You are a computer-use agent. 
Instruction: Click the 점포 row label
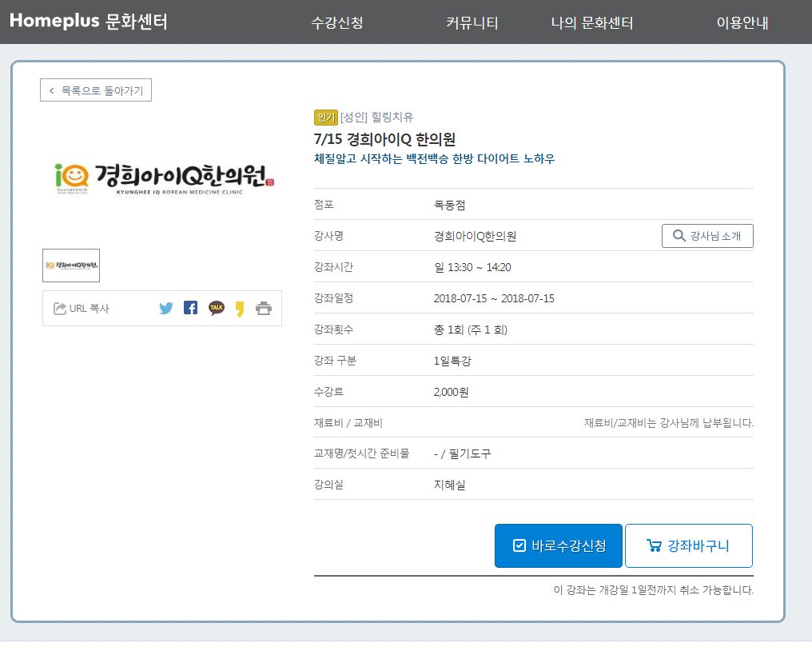324,205
